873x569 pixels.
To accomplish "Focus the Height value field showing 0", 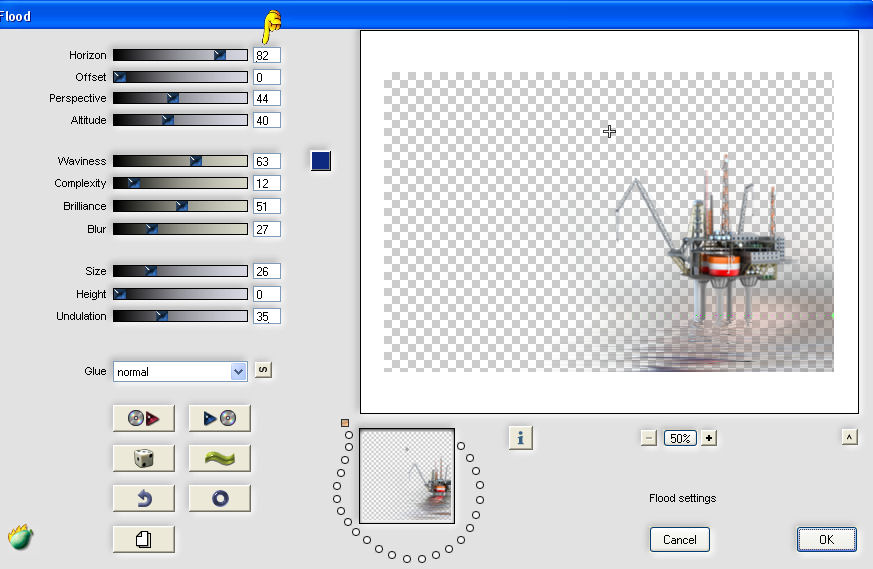I will (x=267, y=294).
